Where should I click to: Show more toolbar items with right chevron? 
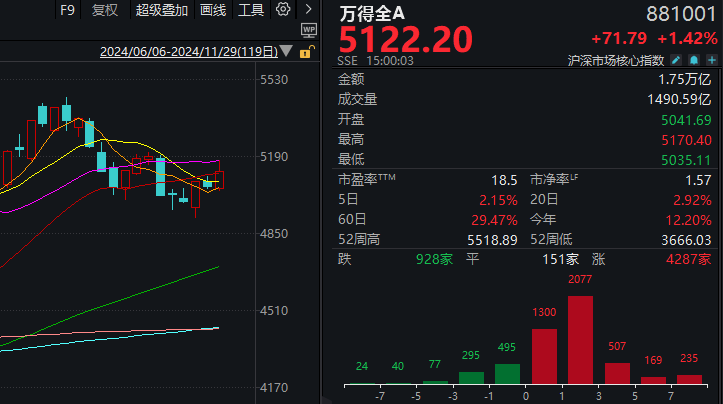(308, 9)
